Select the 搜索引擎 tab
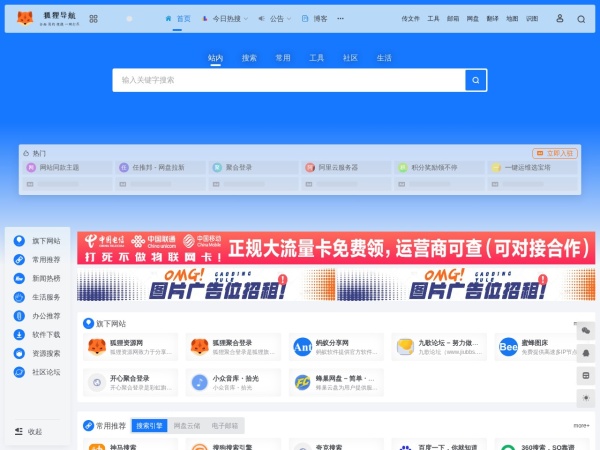This screenshot has height=450, width=600. point(149,426)
